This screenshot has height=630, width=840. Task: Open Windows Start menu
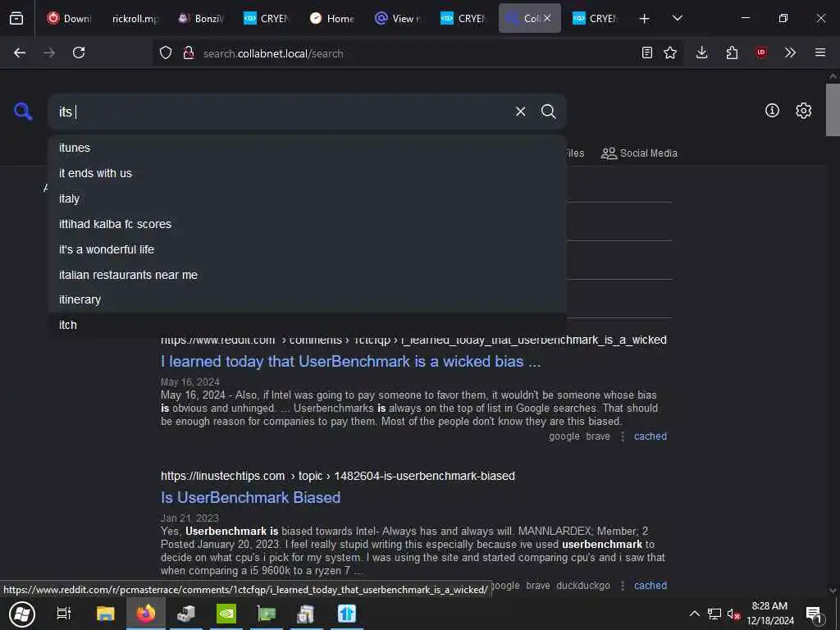22,614
